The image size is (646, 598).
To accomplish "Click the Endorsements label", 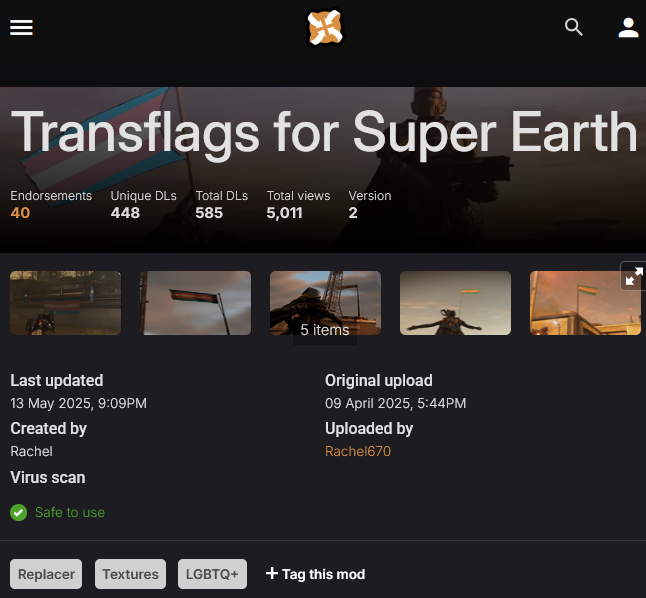I will 51,196.
